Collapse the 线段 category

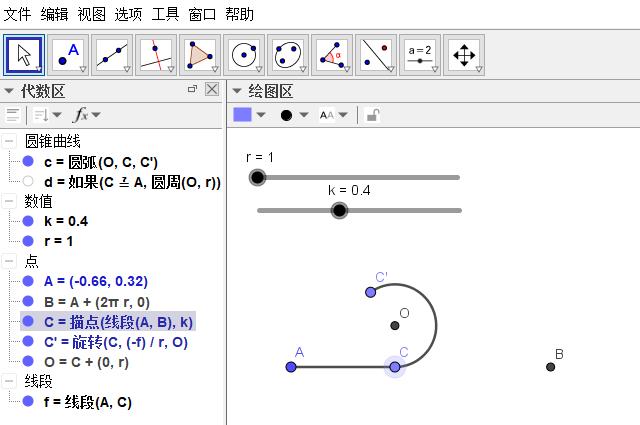(x=9, y=381)
